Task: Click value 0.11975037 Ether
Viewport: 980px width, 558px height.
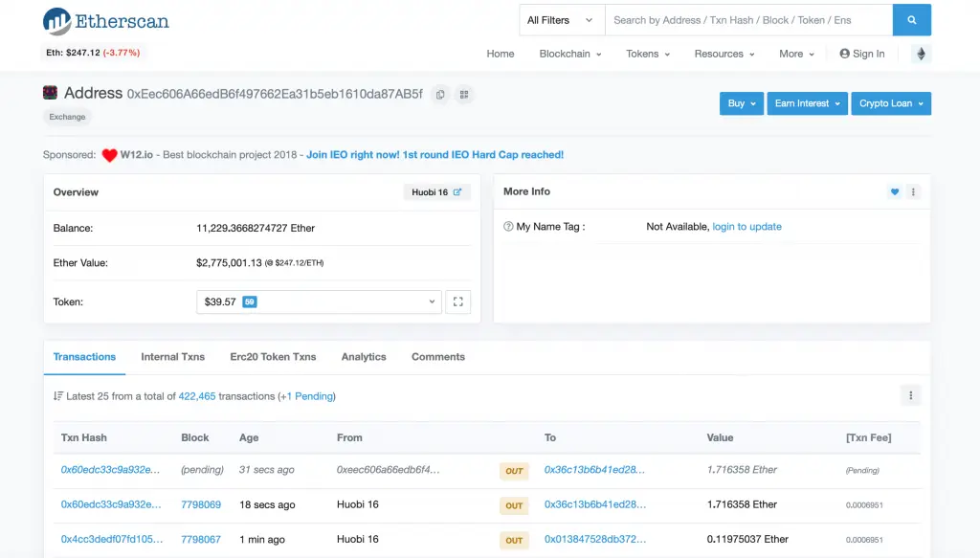Action: [747, 539]
